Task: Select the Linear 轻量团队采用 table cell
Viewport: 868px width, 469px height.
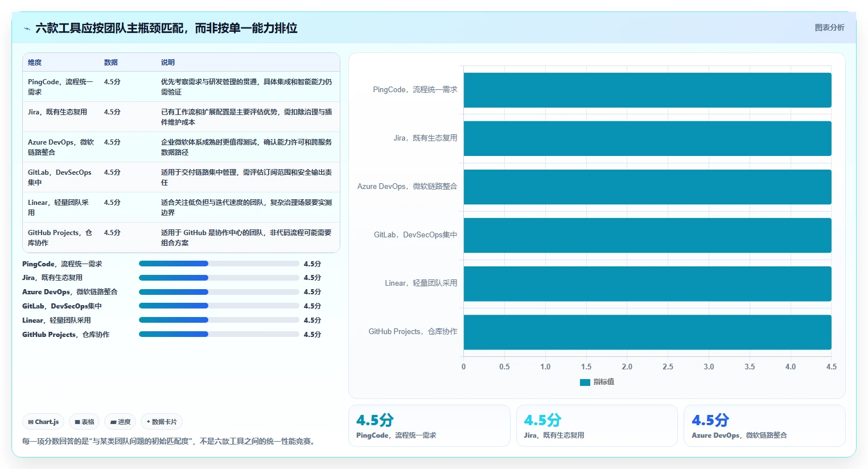Action: 61,207
